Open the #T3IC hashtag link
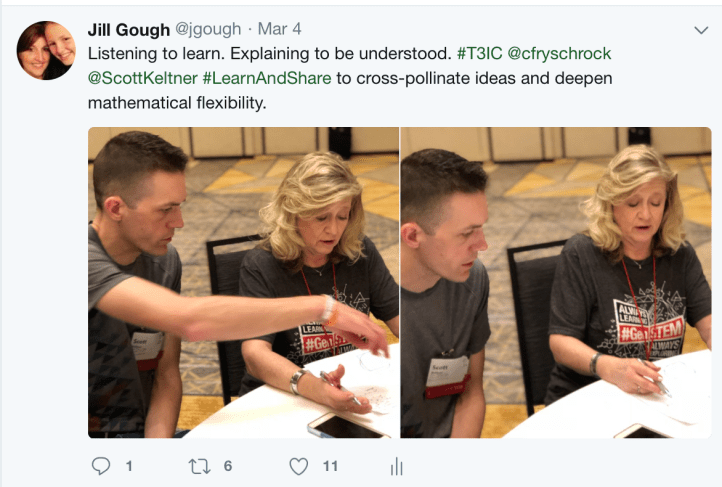 pos(479,53)
